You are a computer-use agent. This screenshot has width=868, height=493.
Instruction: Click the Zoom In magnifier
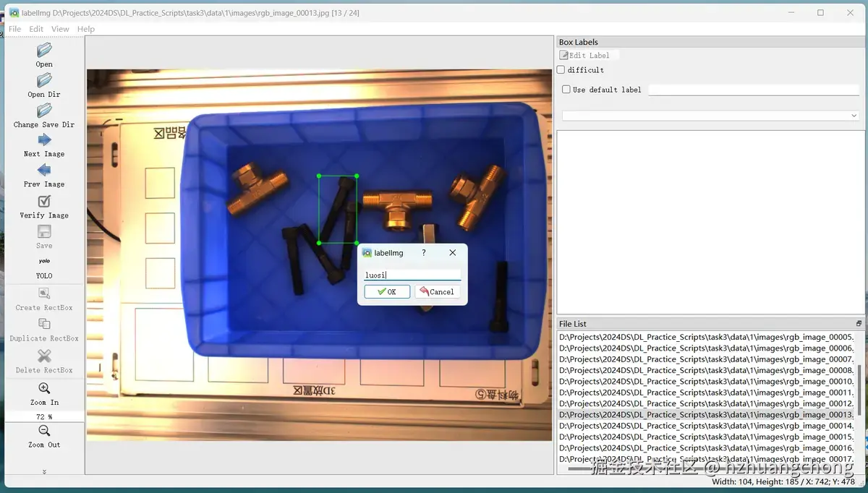pyautogui.click(x=44, y=388)
